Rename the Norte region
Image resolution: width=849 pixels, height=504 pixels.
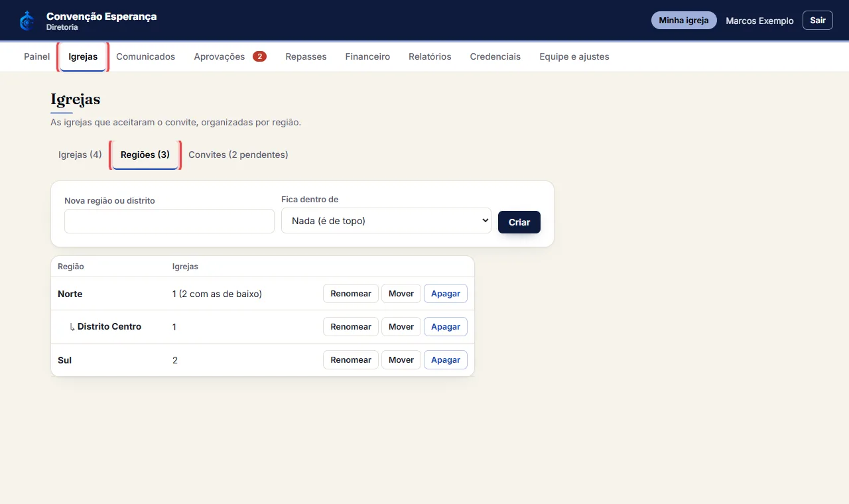click(351, 293)
